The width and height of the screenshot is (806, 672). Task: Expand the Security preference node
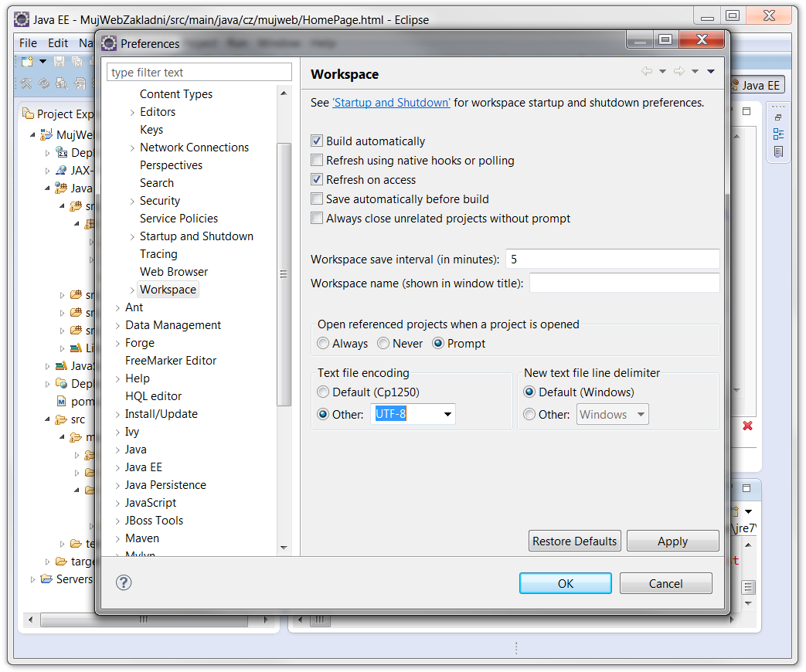click(132, 202)
